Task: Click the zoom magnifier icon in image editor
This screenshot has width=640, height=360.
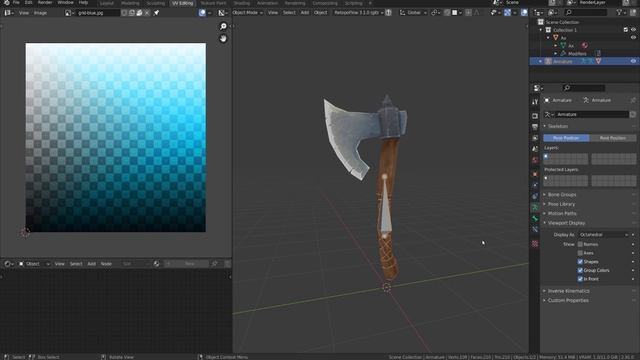Action: point(223,27)
